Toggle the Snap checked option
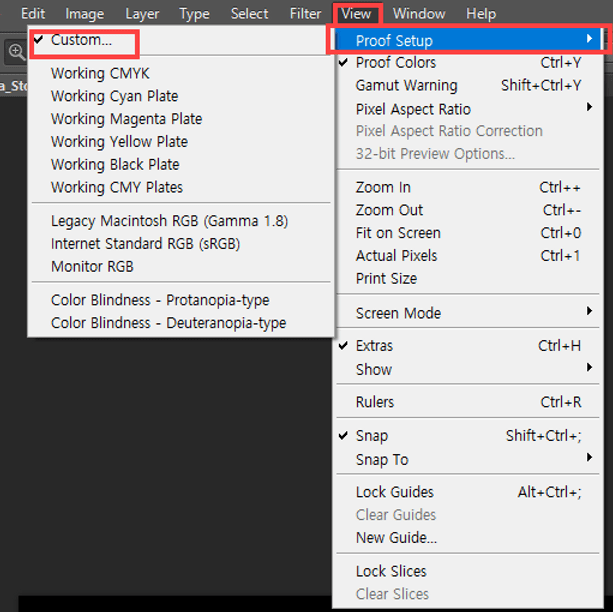 (371, 436)
